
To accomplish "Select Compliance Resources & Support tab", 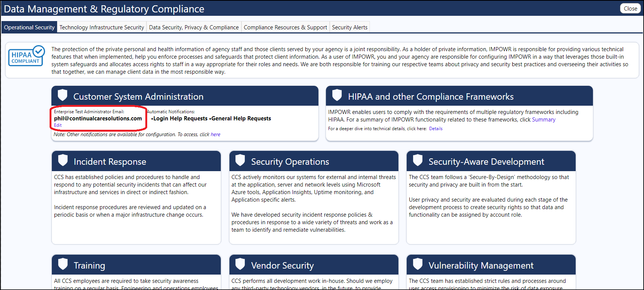I will coord(285,27).
